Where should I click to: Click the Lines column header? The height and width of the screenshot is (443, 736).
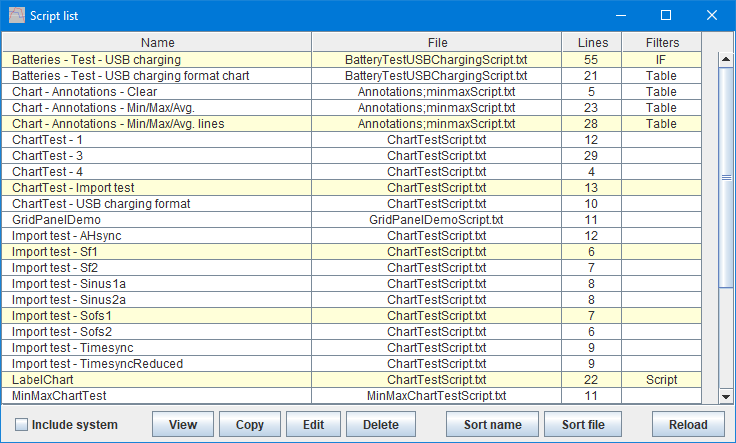click(592, 43)
